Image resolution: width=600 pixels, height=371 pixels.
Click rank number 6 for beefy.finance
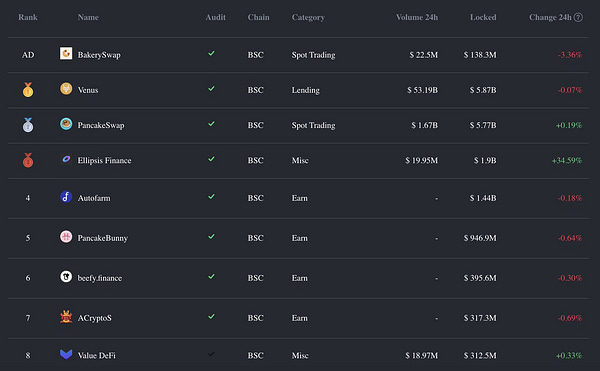click(28, 278)
